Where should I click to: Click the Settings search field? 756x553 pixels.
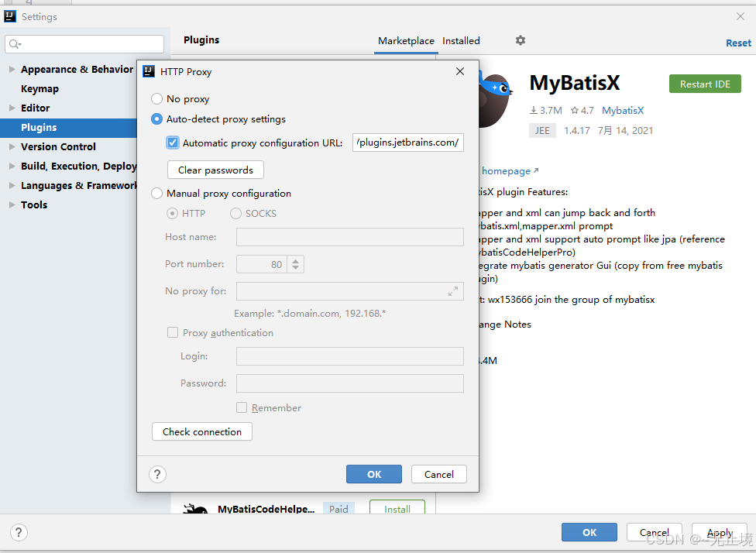point(84,44)
